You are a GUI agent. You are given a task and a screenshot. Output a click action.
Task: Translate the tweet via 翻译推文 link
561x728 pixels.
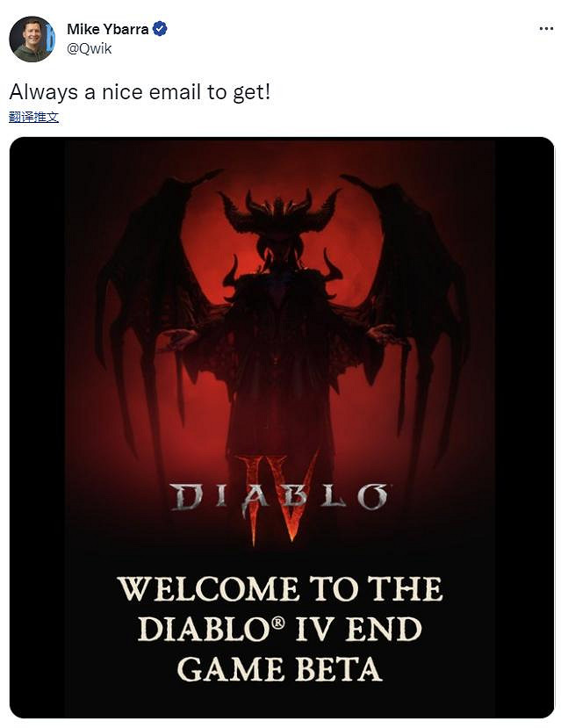tap(34, 117)
